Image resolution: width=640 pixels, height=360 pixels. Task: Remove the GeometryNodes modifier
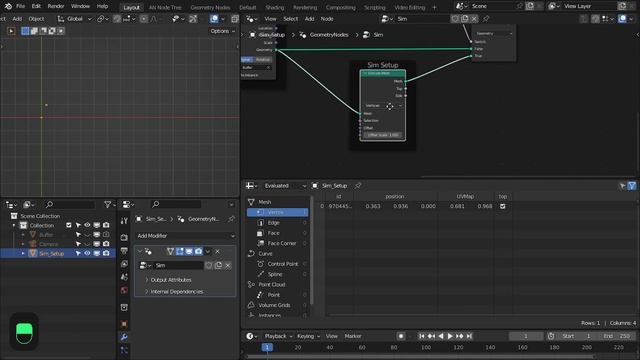pos(217,251)
